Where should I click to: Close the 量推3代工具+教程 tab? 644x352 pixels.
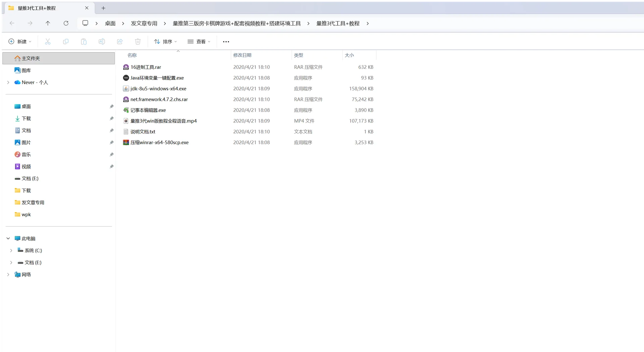click(x=87, y=8)
